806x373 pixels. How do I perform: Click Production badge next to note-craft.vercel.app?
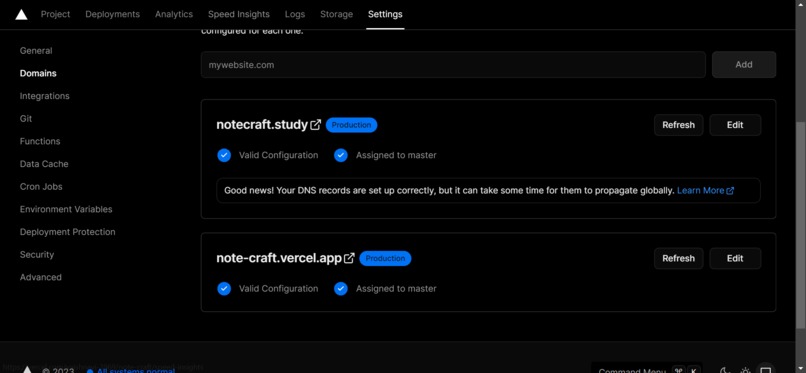coord(385,258)
